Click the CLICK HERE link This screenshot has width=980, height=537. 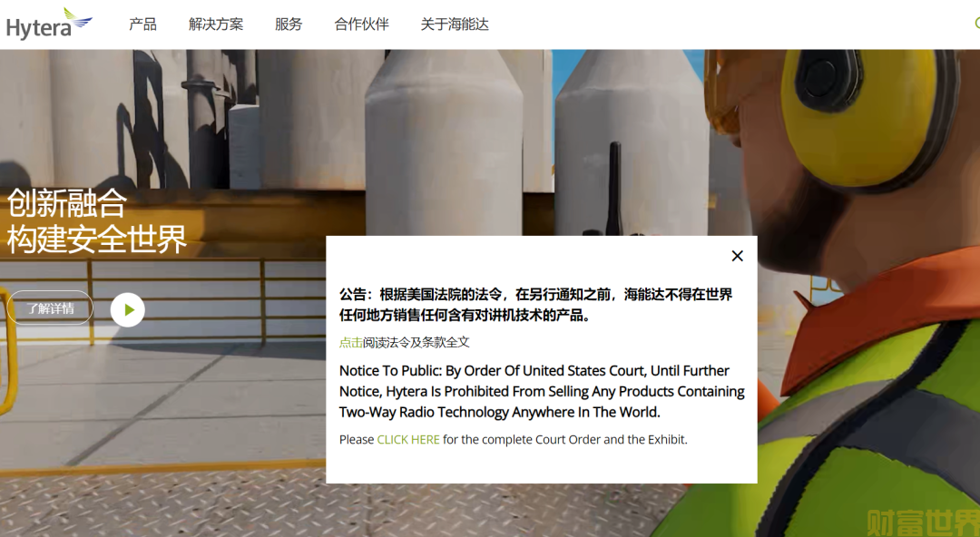coord(408,439)
